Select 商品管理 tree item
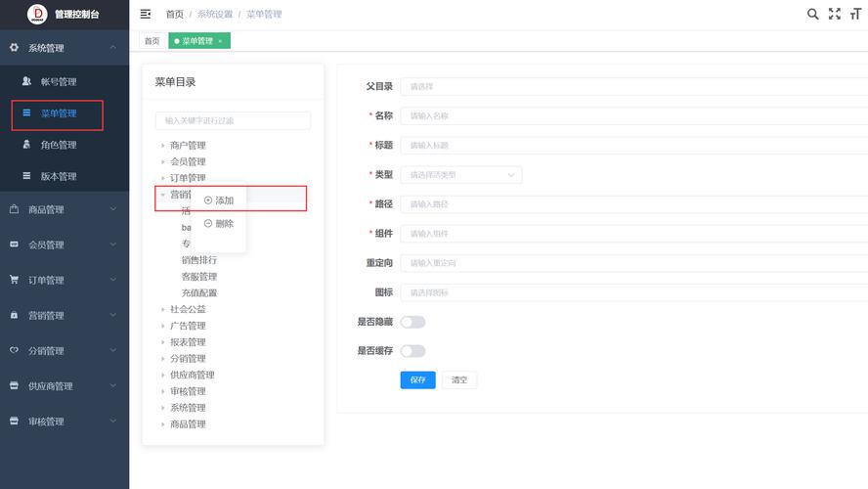Screen dimensions: 868x489 [188, 424]
